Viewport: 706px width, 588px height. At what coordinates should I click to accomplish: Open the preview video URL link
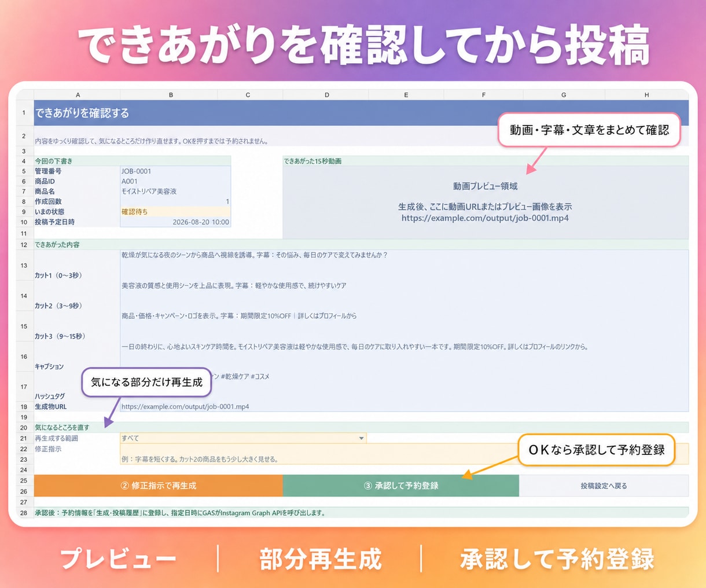point(485,218)
